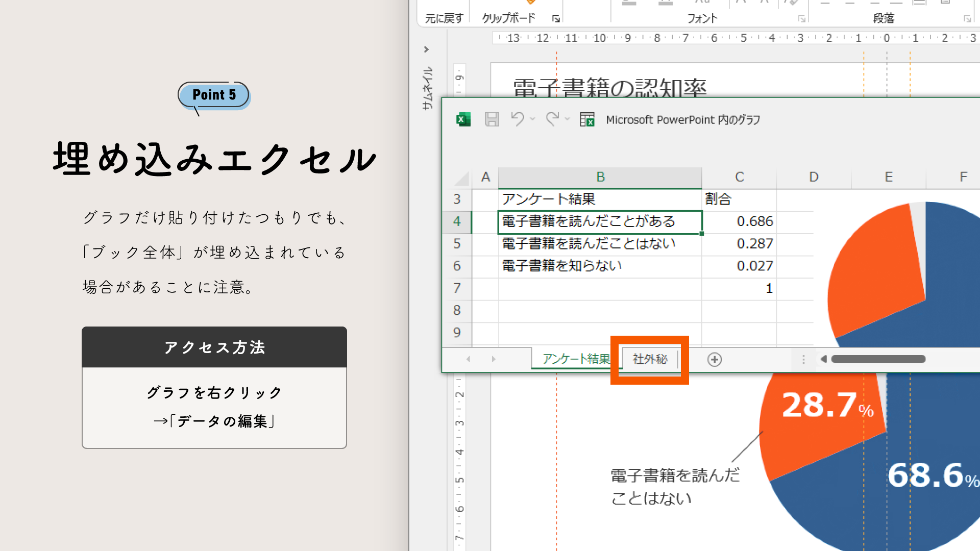Select column C header
This screenshot has width=980, height=551.
(739, 177)
